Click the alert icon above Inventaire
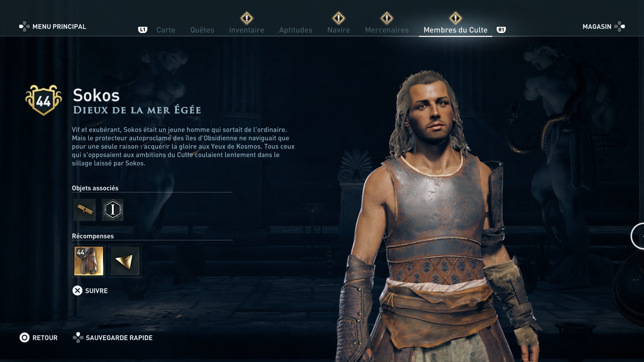 247,18
